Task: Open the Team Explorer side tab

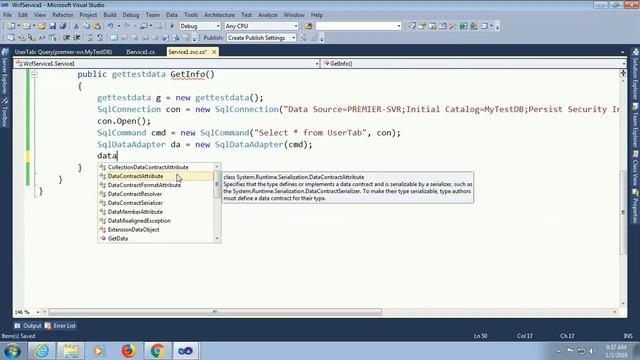Action: coord(635,126)
